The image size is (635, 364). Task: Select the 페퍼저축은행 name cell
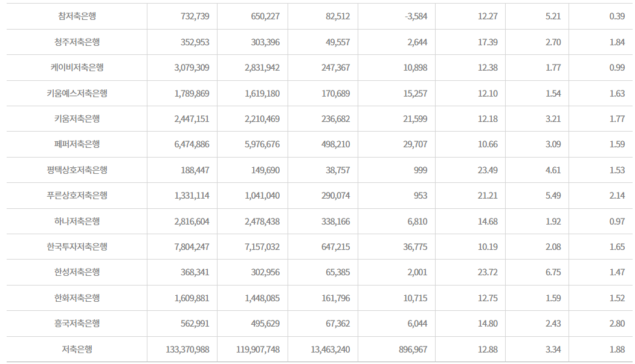pyautogui.click(x=77, y=144)
